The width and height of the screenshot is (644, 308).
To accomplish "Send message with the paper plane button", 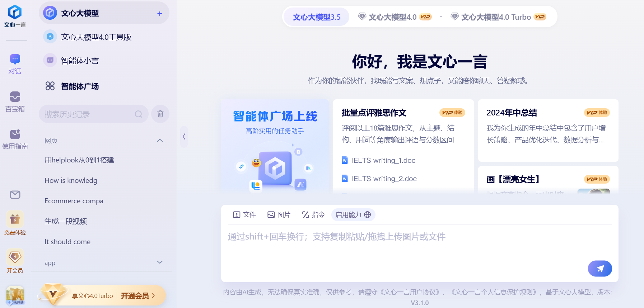I will click(600, 269).
